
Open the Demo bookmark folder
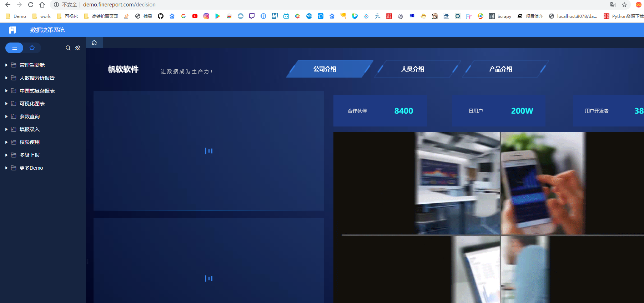point(16,16)
